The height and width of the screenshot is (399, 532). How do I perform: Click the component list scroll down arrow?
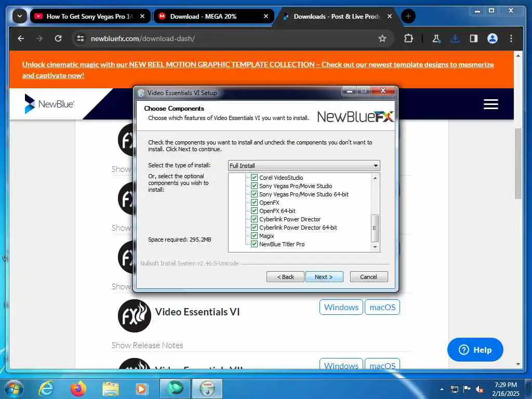pos(375,247)
